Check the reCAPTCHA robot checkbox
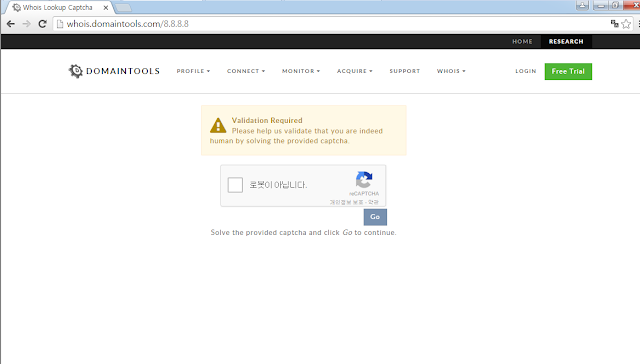Viewport: 640px width, 364px height. pos(235,185)
